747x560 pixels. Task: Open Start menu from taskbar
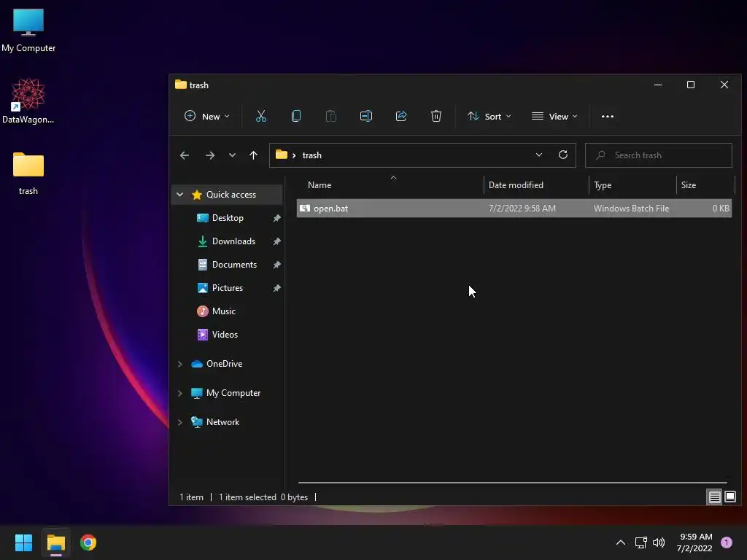pos(23,542)
